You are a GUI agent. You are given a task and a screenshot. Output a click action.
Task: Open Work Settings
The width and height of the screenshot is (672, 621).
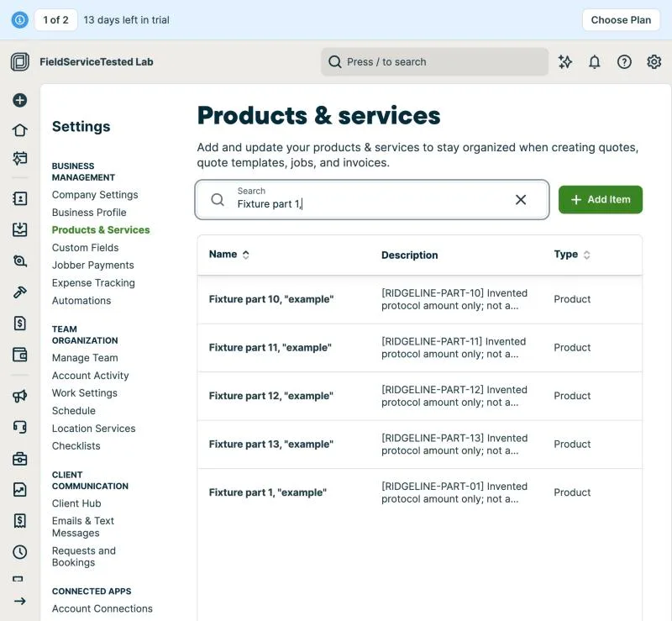pos(85,392)
